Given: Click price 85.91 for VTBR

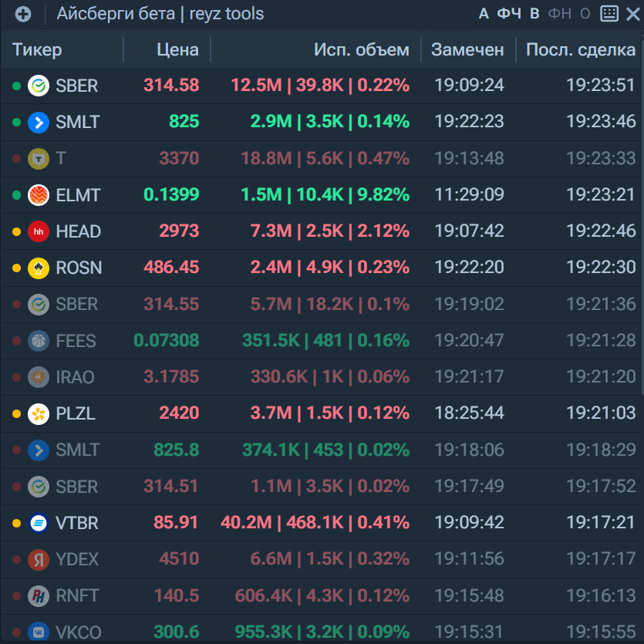Looking at the screenshot, I should point(176,522).
